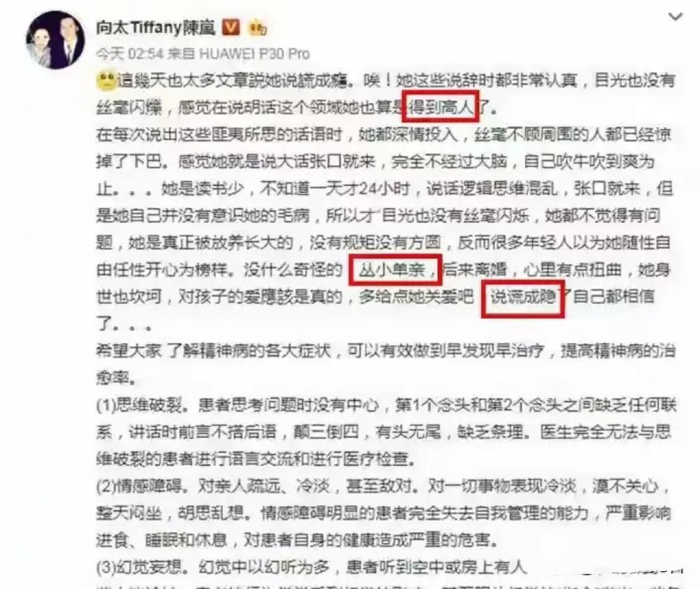Click the red-boxed phrase 得到高人
Viewport: 700px width, 589px height.
click(440, 106)
